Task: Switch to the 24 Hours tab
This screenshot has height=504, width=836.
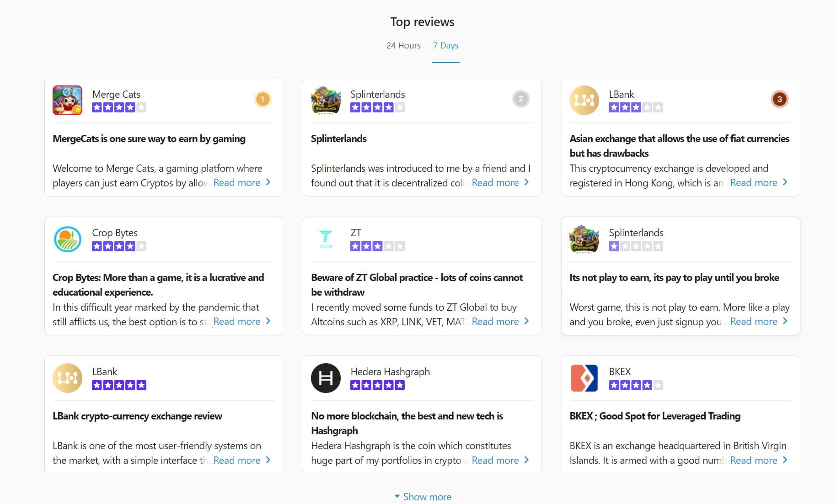Action: [403, 46]
